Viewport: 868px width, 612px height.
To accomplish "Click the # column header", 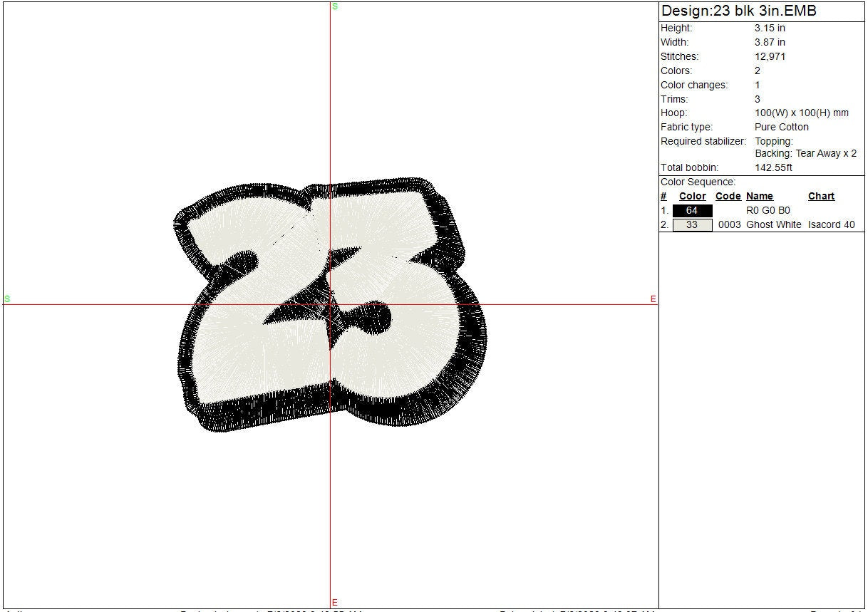I will pos(663,197).
